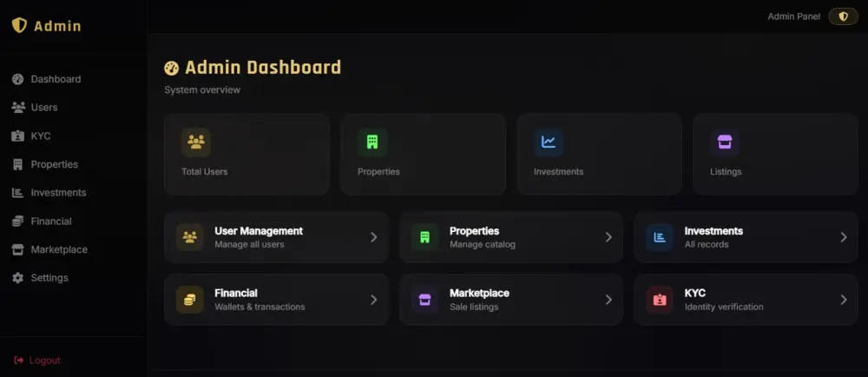Click the Total Users people icon
868x377 pixels.
(x=196, y=142)
